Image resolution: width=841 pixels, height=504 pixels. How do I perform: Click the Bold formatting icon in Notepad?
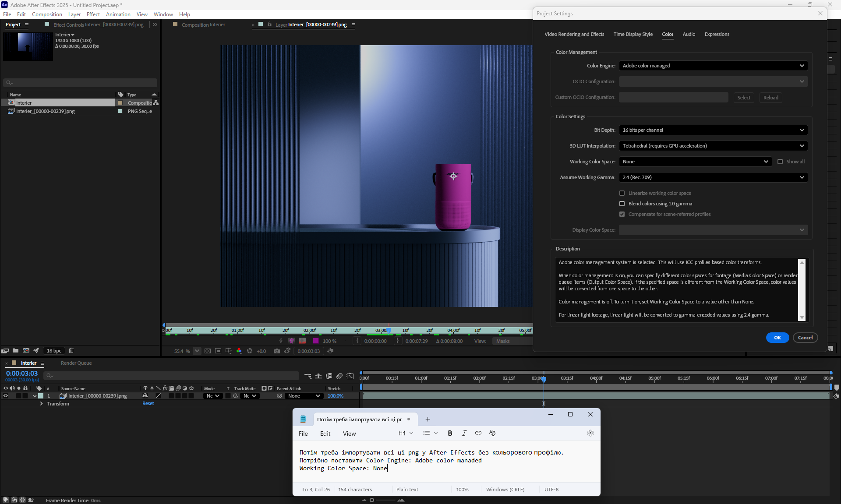pos(450,433)
